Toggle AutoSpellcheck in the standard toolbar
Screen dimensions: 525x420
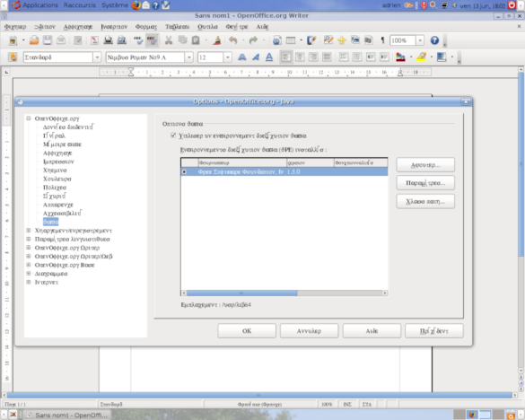point(152,40)
